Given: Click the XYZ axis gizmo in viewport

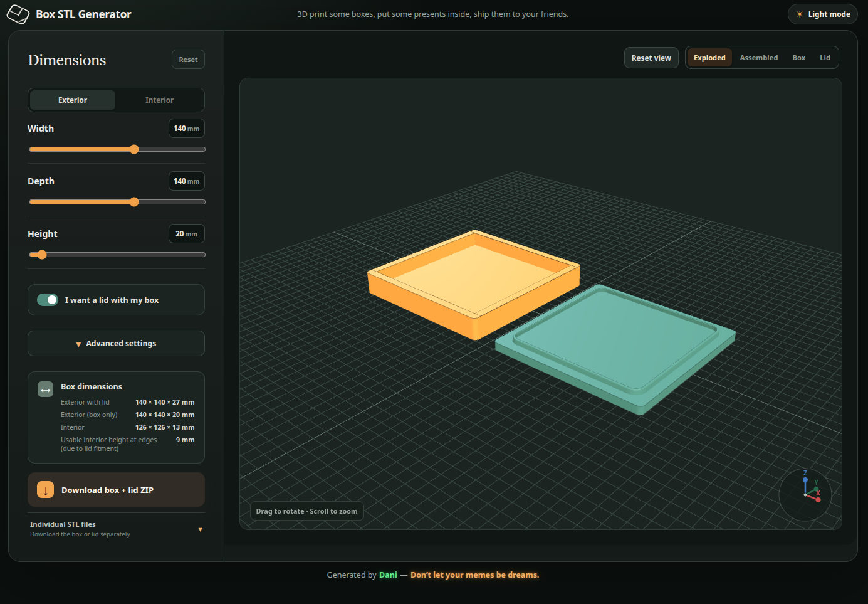Looking at the screenshot, I should point(805,494).
